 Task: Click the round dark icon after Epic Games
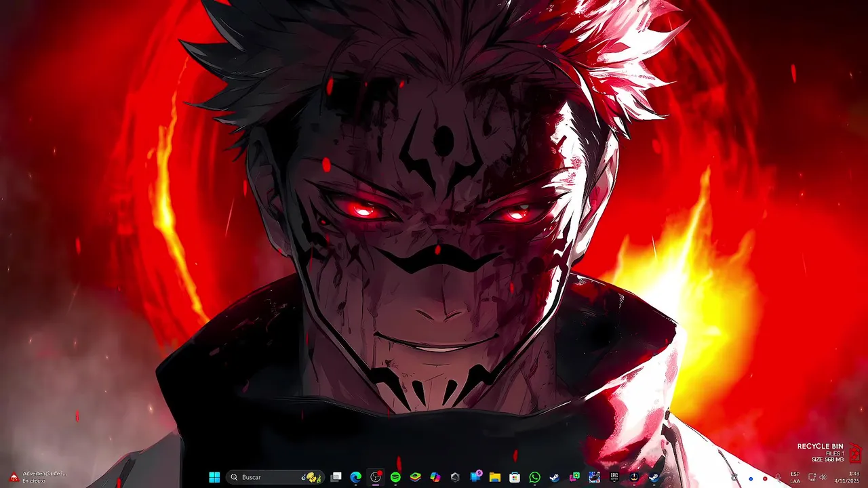click(x=634, y=477)
